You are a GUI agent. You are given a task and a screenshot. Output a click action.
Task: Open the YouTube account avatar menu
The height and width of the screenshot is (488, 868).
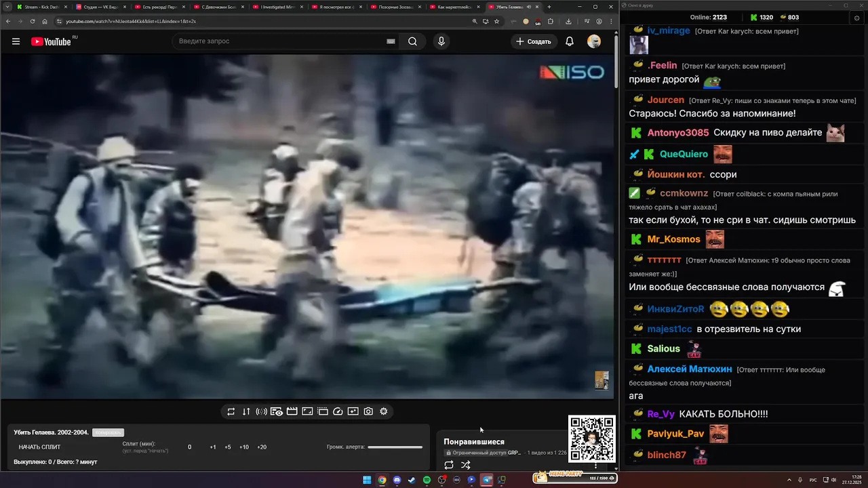pyautogui.click(x=594, y=41)
